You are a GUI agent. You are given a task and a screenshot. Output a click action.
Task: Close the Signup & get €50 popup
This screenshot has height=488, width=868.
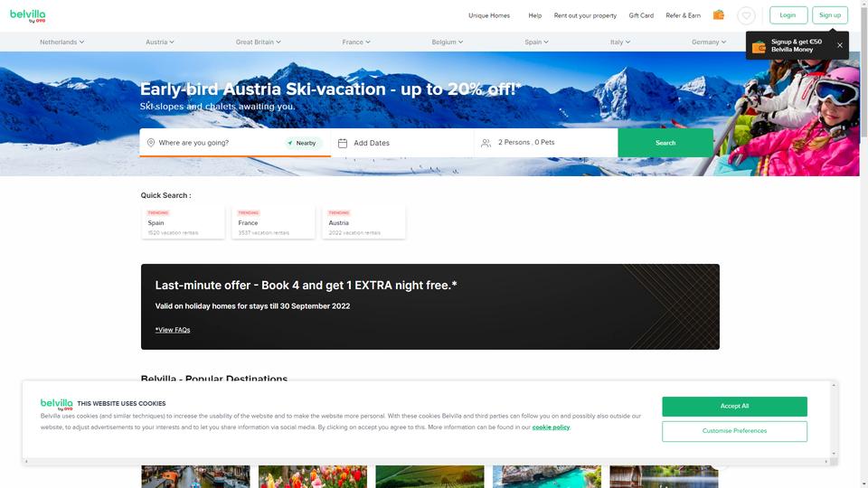[x=840, y=45]
